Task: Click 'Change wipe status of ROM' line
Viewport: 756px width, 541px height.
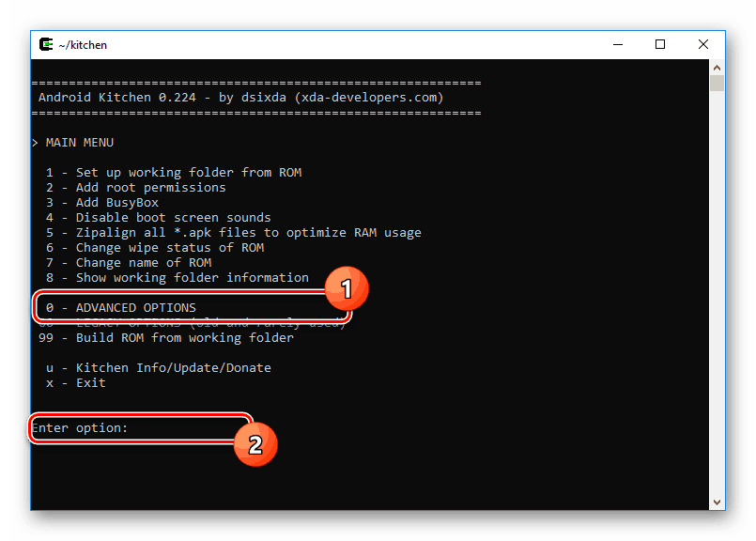Action: click(155, 248)
